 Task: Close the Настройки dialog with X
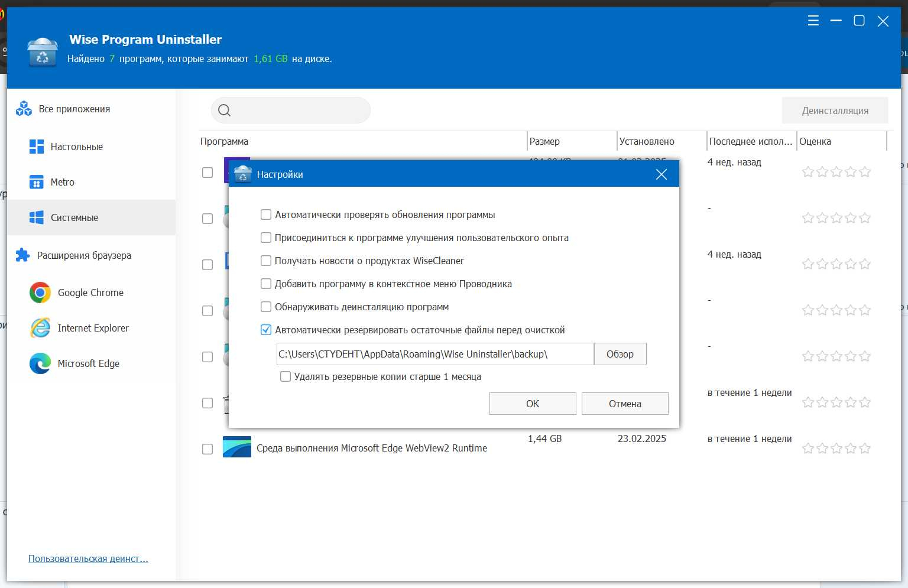(661, 174)
